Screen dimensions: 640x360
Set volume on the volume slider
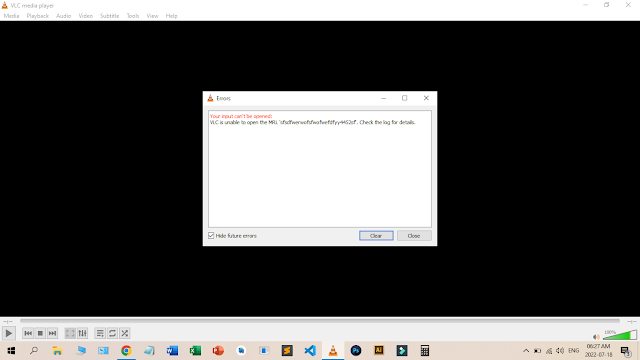click(x=620, y=335)
